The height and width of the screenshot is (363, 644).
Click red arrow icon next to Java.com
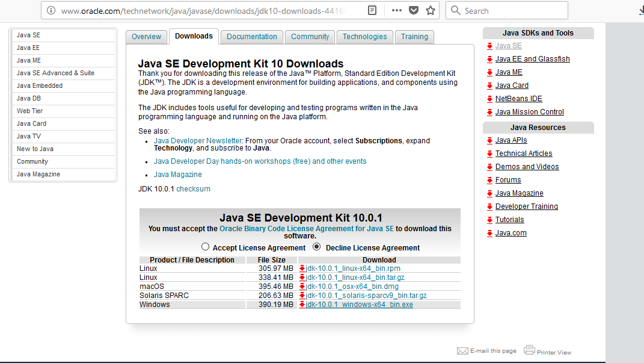point(489,233)
